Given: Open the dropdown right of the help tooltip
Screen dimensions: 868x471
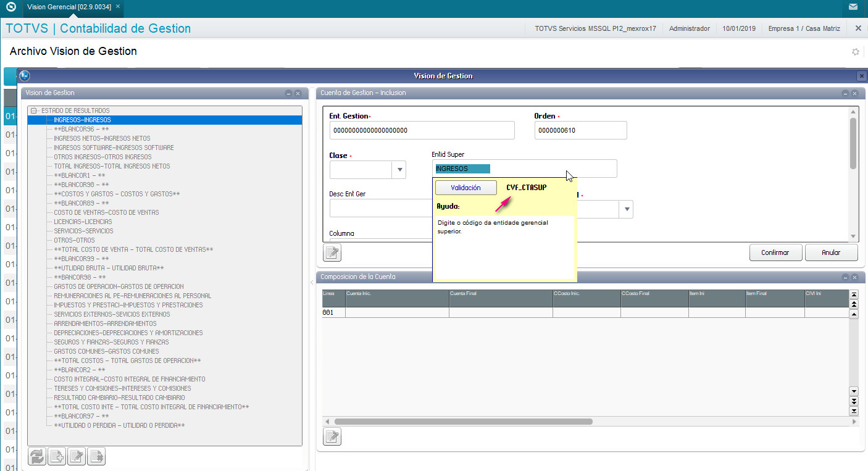Looking at the screenshot, I should [x=627, y=209].
